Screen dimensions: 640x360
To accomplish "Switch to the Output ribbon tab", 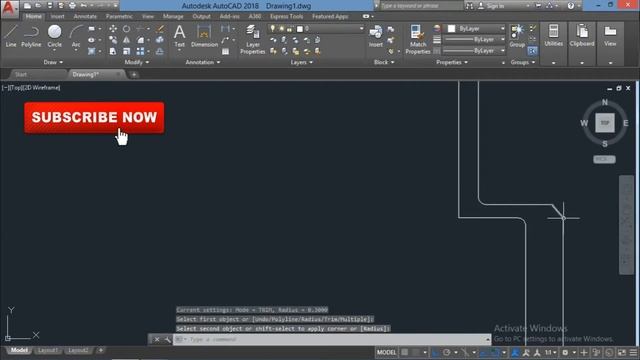I will tap(201, 16).
